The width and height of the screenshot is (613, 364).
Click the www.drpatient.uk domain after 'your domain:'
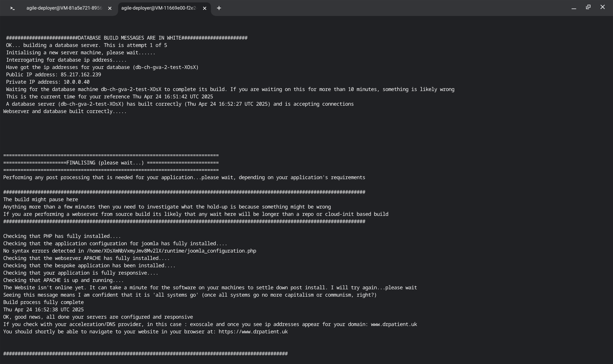(394, 324)
